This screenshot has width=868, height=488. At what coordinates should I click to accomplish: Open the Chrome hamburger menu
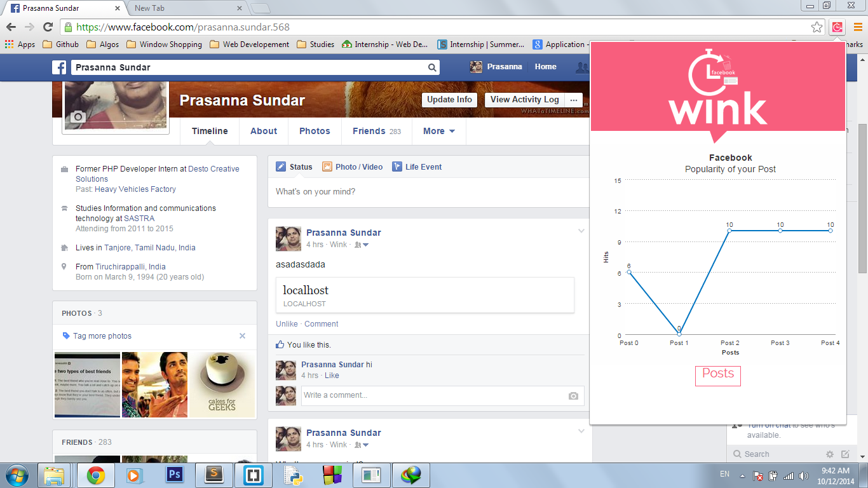(x=858, y=27)
